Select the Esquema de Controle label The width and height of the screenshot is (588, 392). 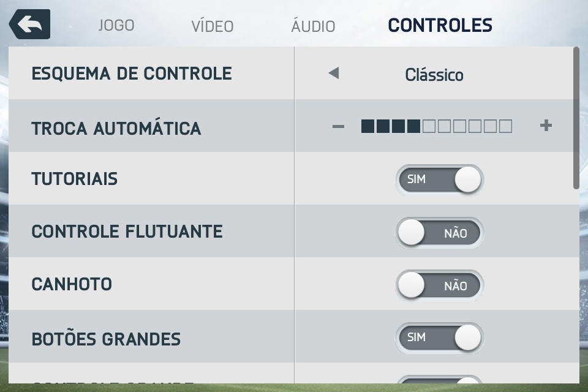point(132,74)
